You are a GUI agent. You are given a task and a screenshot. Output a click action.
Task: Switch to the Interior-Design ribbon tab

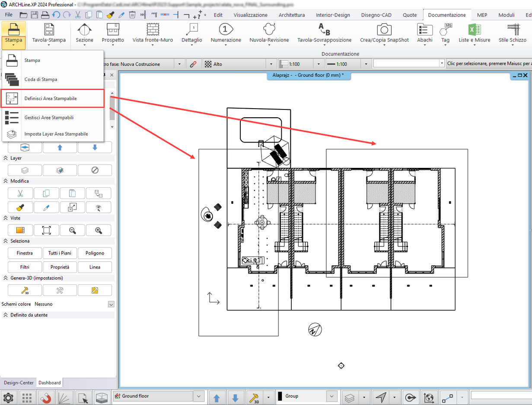pos(333,15)
